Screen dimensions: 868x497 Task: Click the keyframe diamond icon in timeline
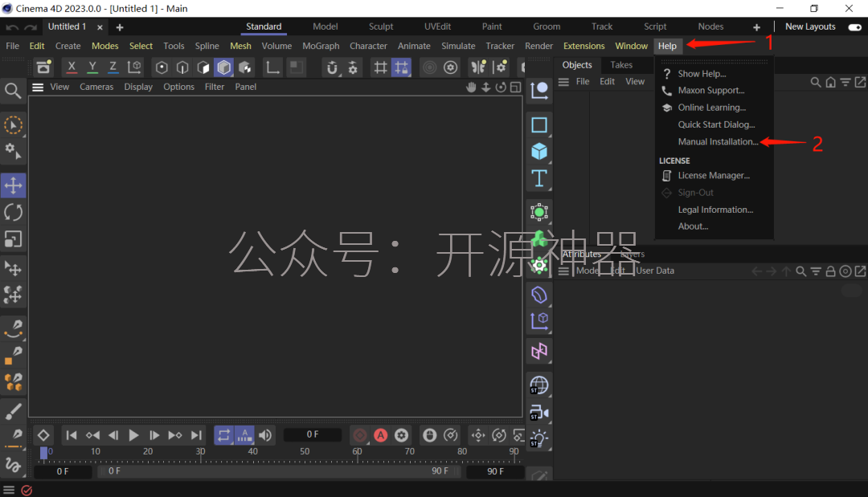(x=43, y=435)
